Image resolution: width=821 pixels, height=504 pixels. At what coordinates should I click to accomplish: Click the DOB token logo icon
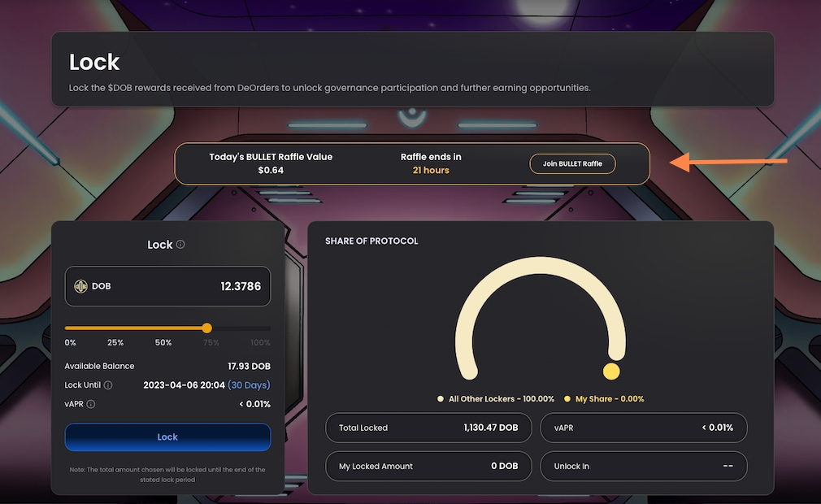tap(80, 286)
